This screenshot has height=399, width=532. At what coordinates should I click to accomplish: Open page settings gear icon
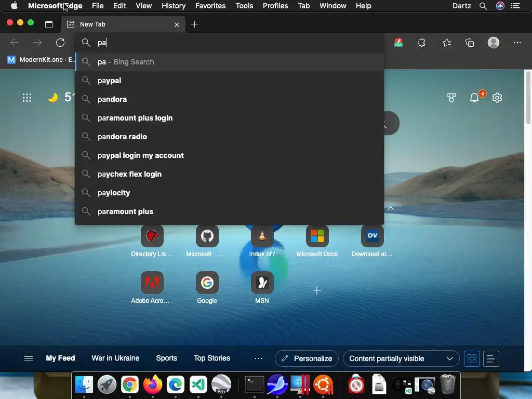[x=497, y=98]
